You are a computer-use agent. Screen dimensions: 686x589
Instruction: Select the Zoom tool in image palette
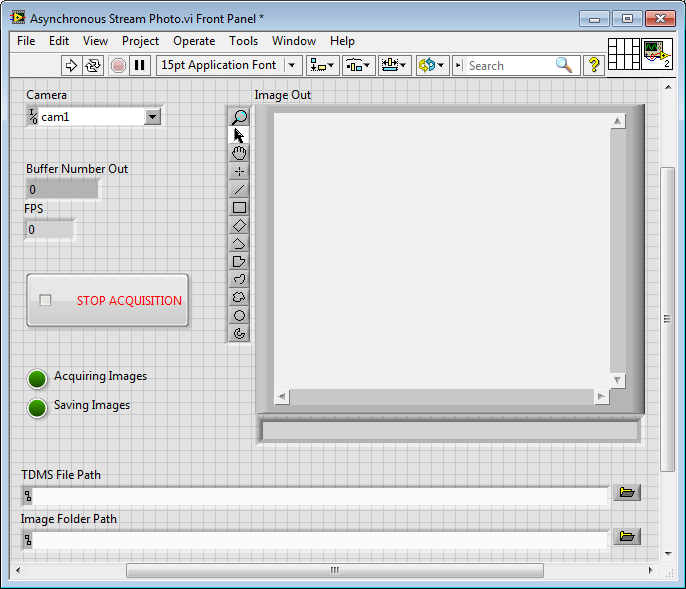point(239,117)
